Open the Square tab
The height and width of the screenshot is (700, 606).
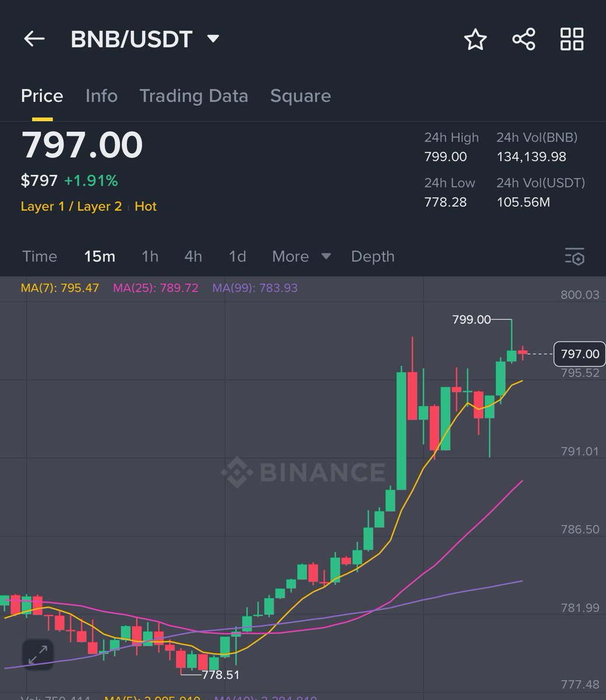(x=301, y=96)
